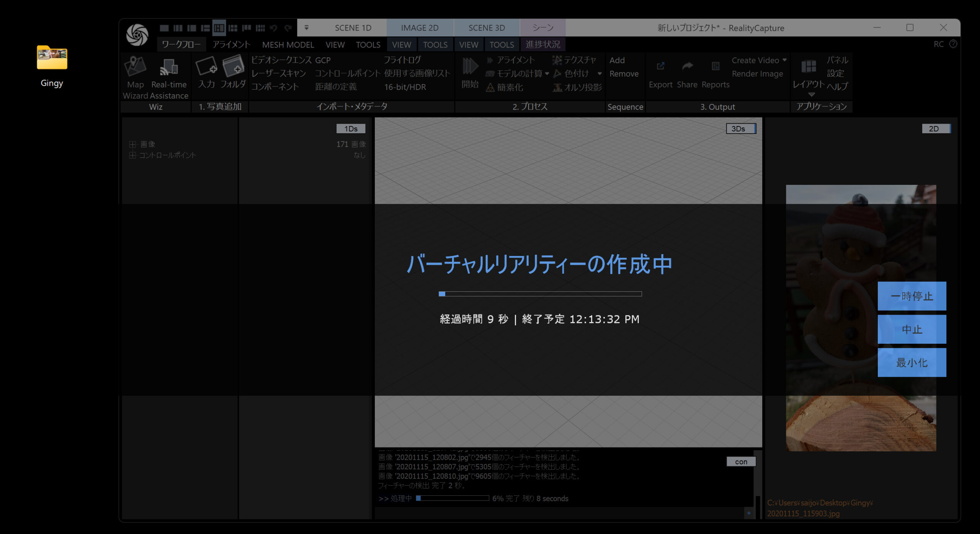Toggle the highlighted 1+2 pane layout button
Image resolution: width=980 pixels, height=534 pixels.
pos(219,28)
